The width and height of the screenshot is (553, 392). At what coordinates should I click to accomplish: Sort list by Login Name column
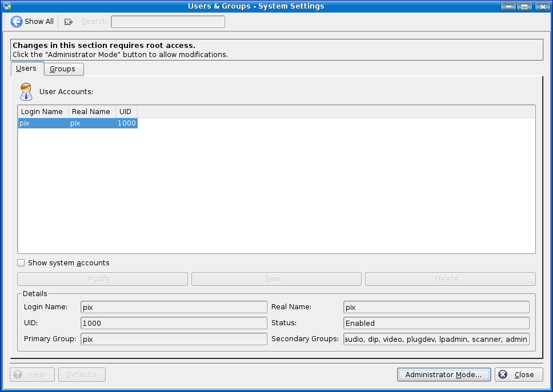tap(42, 112)
